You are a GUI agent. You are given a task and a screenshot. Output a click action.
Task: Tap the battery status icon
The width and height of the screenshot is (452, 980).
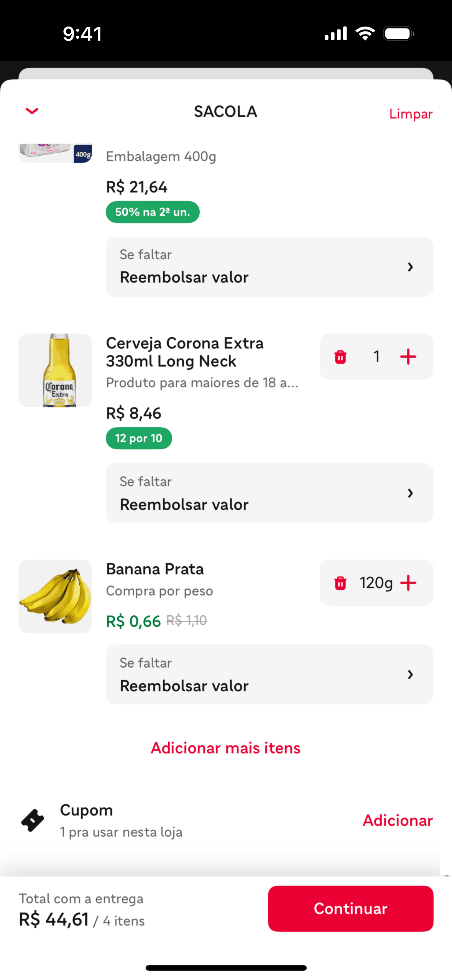click(x=398, y=34)
